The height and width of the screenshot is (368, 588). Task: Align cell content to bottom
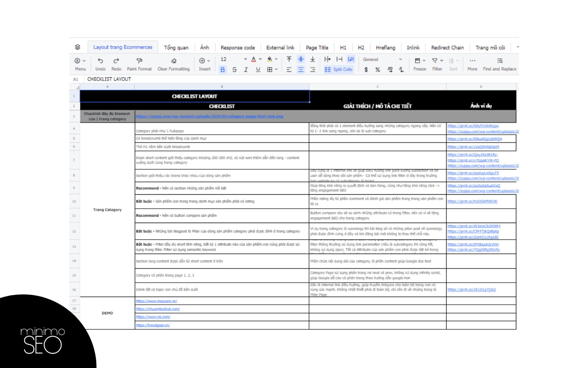click(313, 59)
